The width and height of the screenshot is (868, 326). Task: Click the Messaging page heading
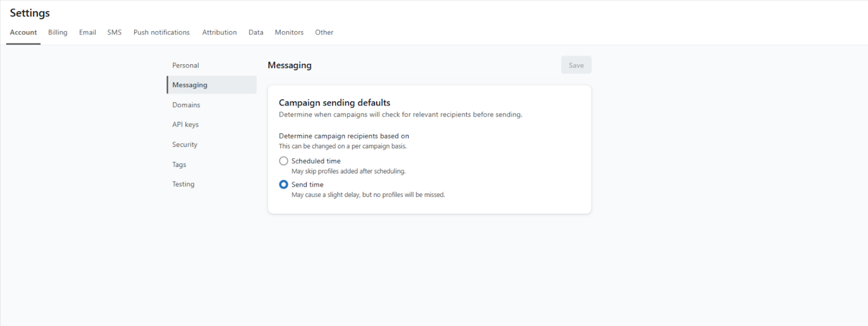coord(290,65)
